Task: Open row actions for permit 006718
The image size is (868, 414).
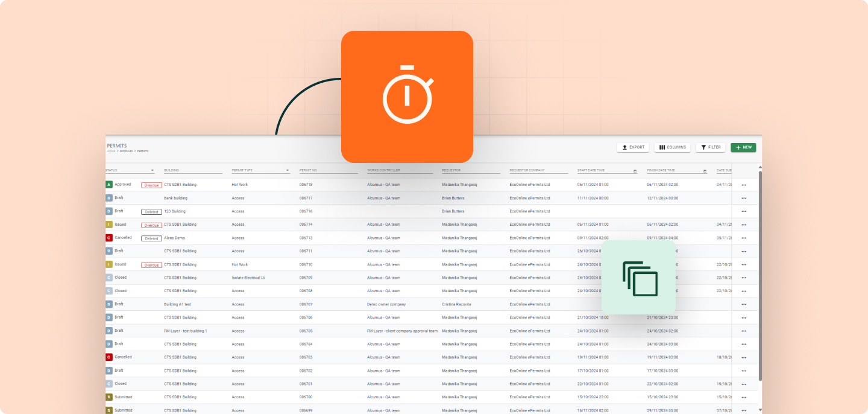Action: tap(743, 185)
